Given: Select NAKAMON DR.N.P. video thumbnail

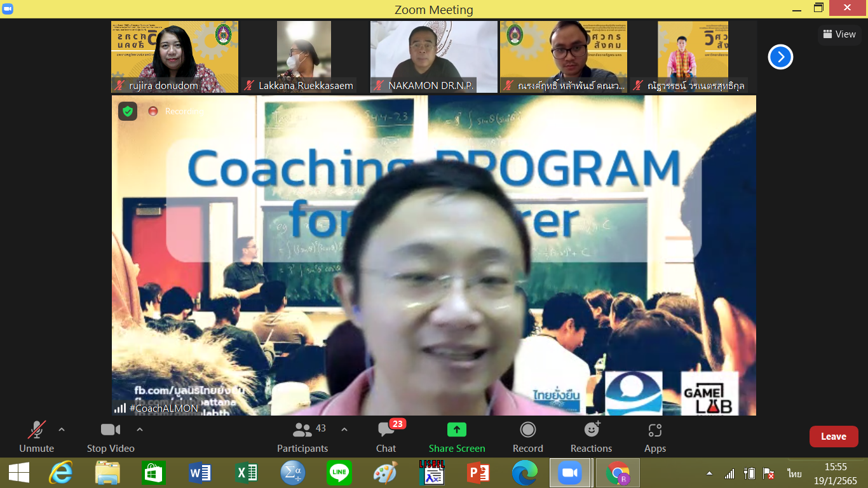Looking at the screenshot, I should pyautogui.click(x=434, y=57).
